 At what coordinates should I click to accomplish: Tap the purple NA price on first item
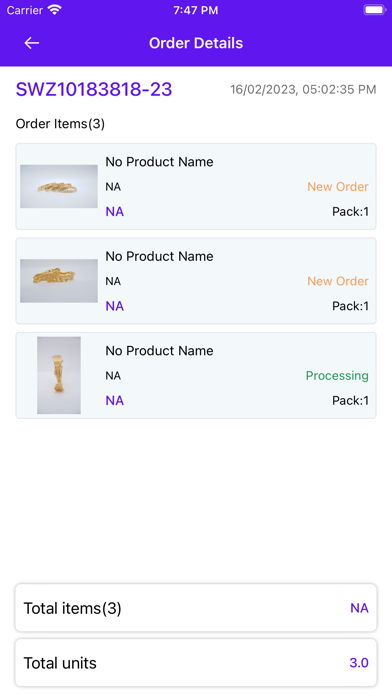[115, 212]
